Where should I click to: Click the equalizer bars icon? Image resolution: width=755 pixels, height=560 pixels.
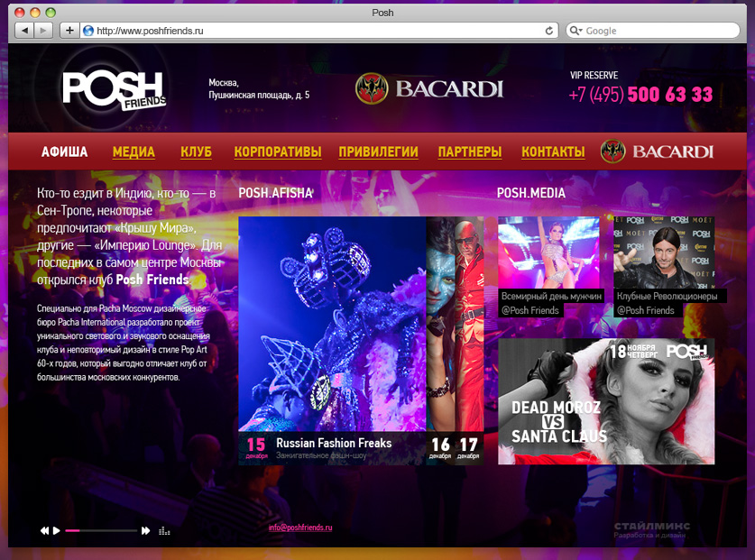tap(164, 531)
